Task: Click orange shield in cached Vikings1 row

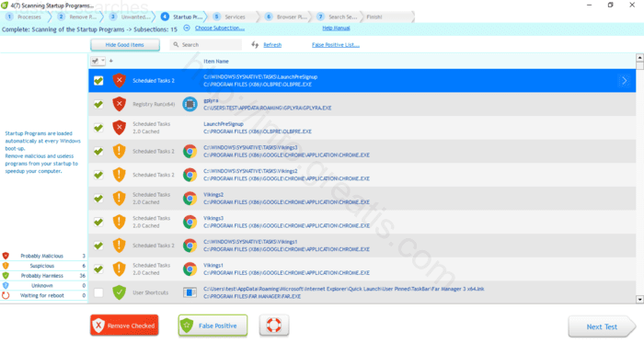Action: (119, 269)
